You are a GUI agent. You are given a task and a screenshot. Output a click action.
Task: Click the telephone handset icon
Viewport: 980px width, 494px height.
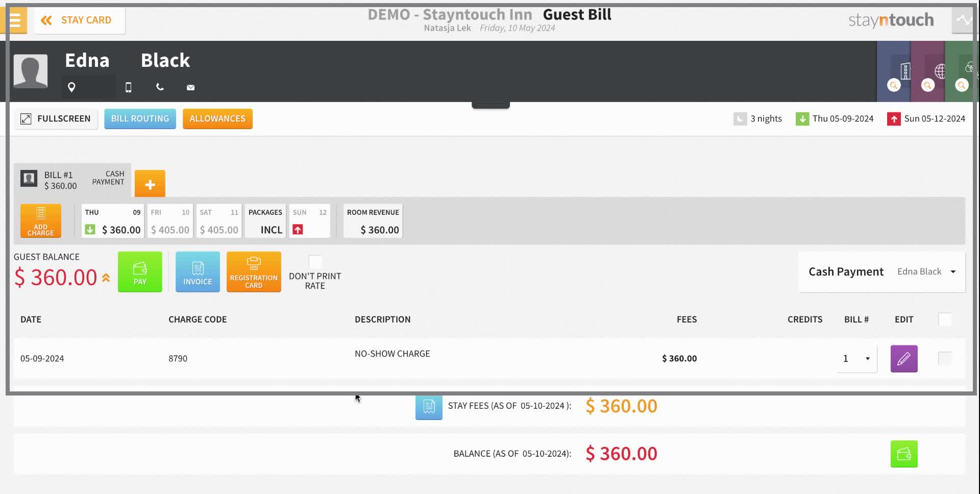point(160,87)
